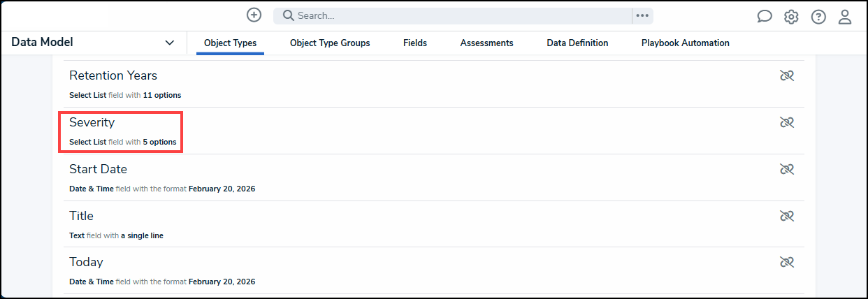Expand the Data Model dropdown

[169, 43]
